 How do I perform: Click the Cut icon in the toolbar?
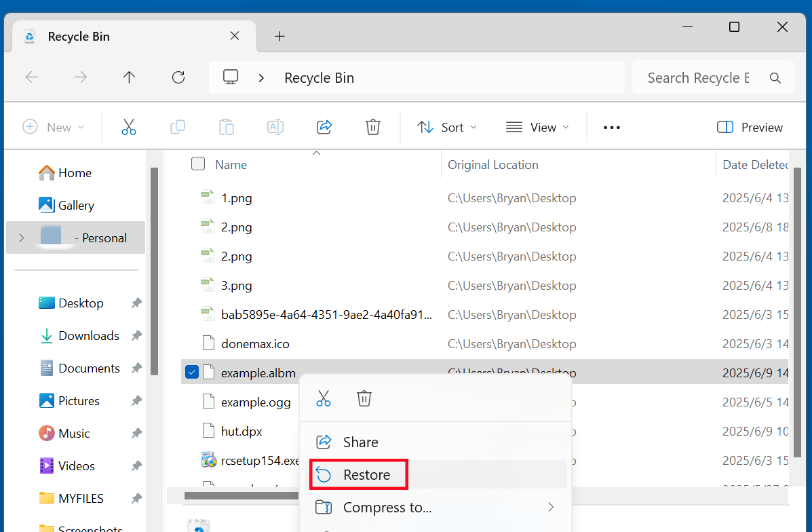[129, 127]
